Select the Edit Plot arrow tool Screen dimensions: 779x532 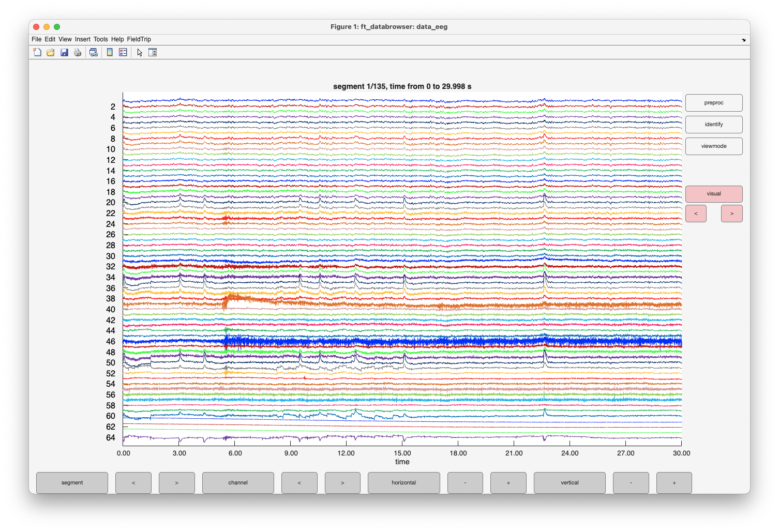click(x=140, y=52)
